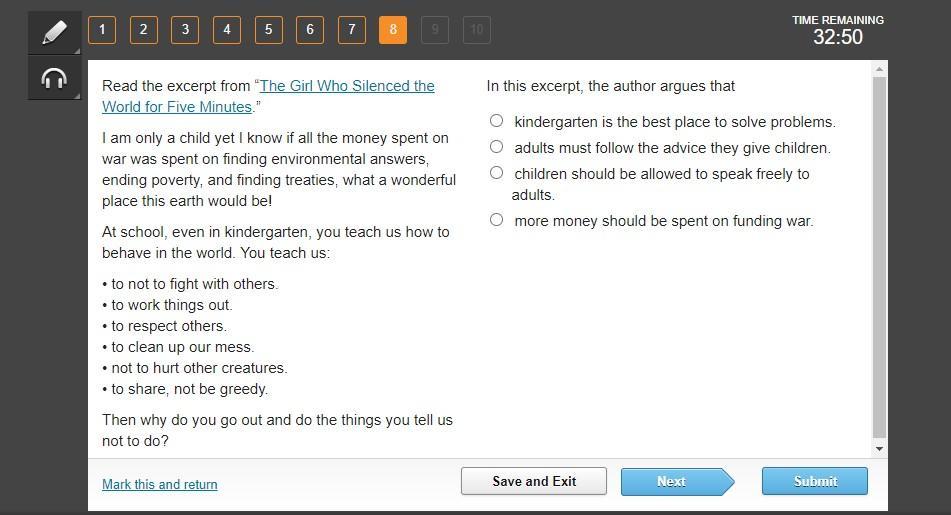This screenshot has height=515, width=951.
Task: Jump to question 5
Action: [268, 30]
